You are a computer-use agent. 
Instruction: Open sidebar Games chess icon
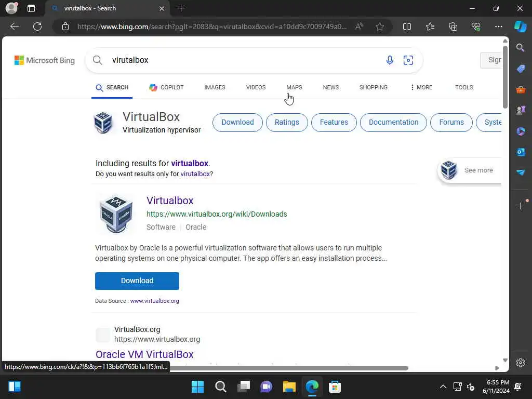521,110
